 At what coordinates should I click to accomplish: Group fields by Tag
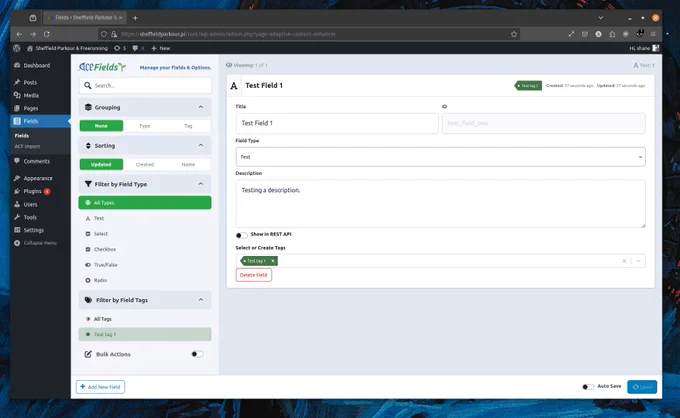point(188,126)
